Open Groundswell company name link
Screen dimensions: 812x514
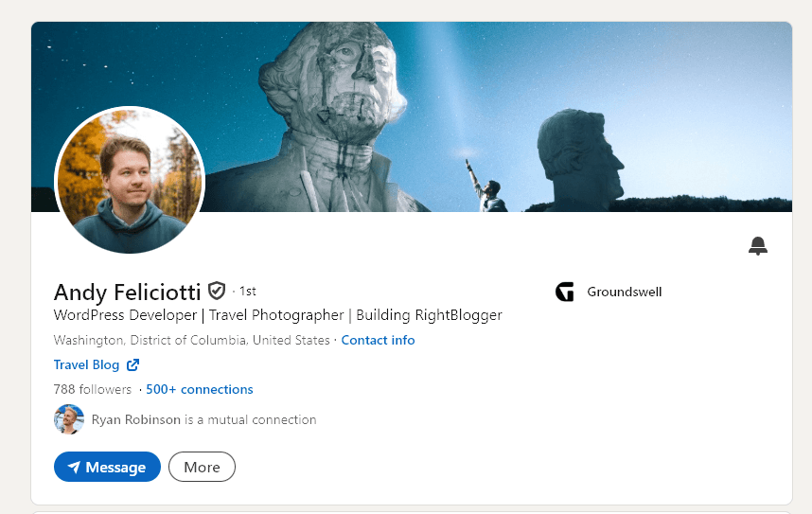624,292
